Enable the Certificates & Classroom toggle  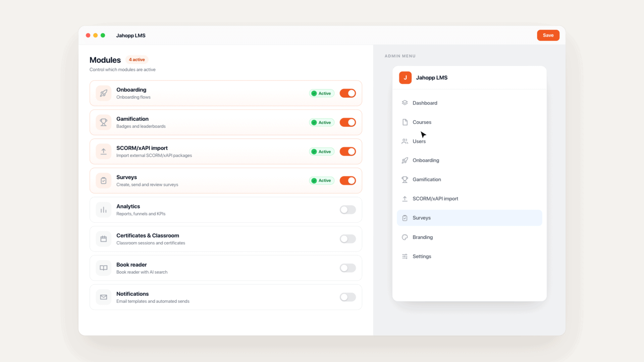(347, 239)
